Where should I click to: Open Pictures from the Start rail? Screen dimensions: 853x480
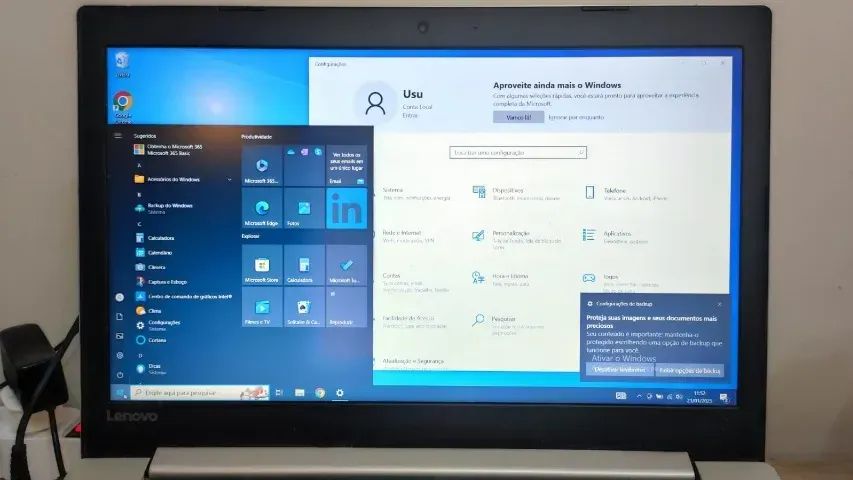(x=120, y=336)
